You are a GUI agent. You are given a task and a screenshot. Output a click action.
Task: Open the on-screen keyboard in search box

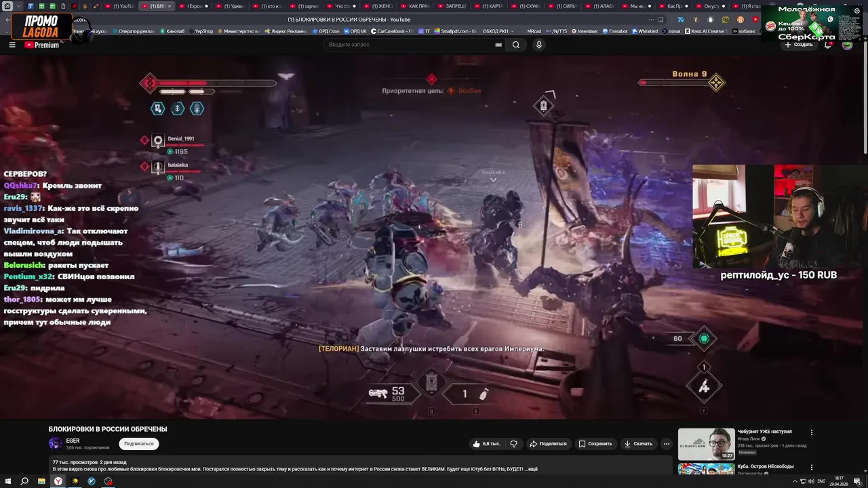498,45
